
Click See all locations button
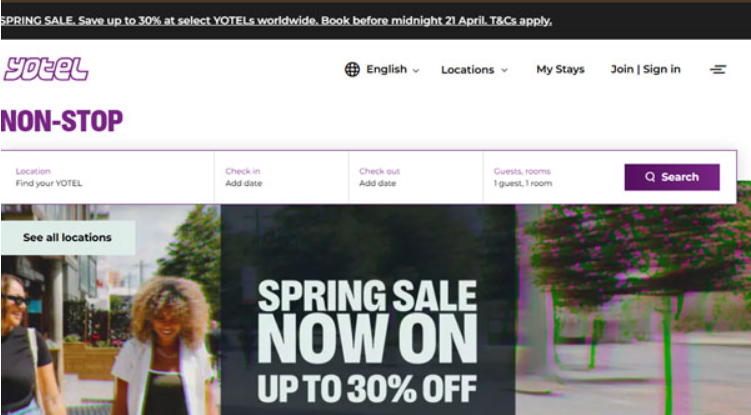pyautogui.click(x=68, y=238)
